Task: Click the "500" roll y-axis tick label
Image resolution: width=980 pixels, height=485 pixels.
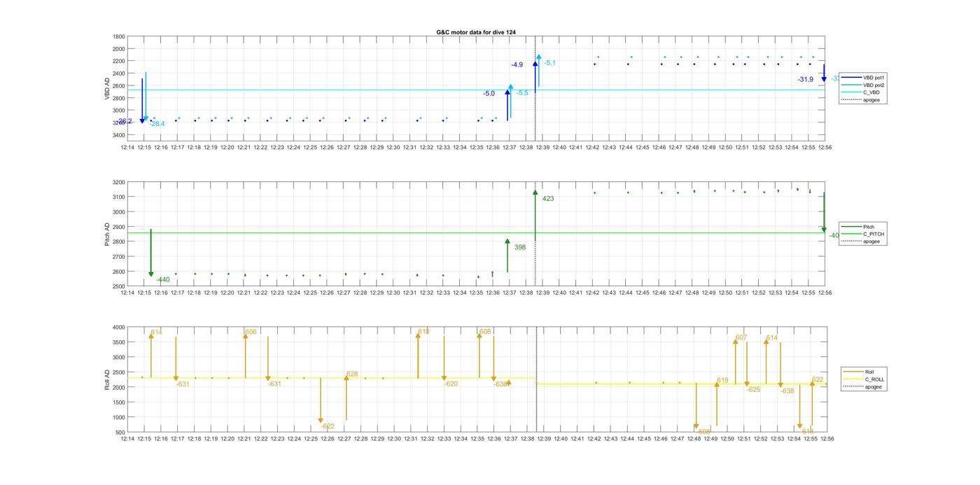Action: [120, 433]
